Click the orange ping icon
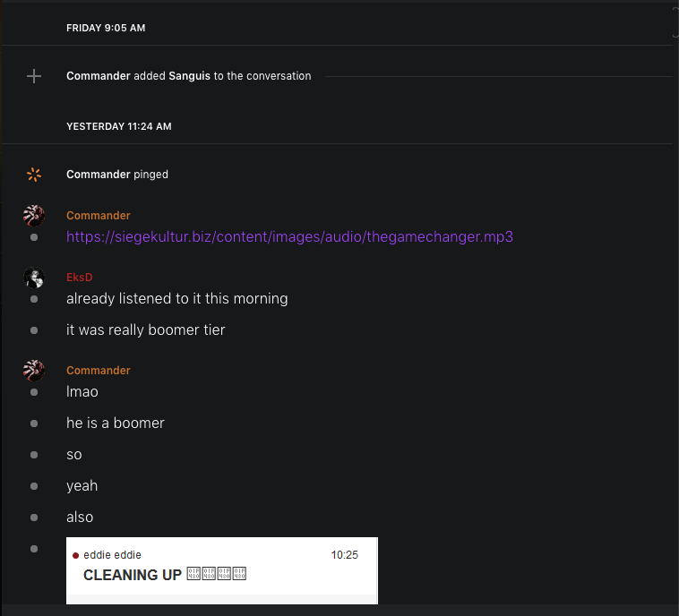 (34, 175)
